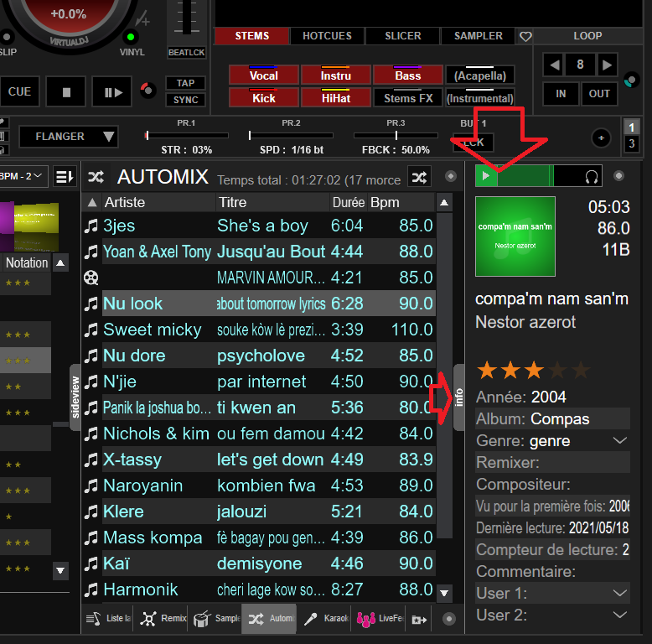Screen dimensions: 652x644
Task: Toggle the Kick stem pad
Action: 264,98
